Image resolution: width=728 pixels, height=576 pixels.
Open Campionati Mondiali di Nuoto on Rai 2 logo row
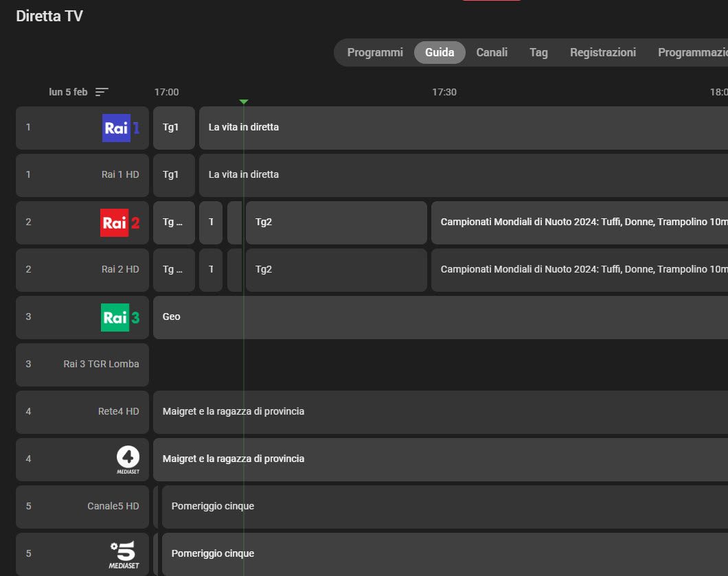tap(580, 222)
